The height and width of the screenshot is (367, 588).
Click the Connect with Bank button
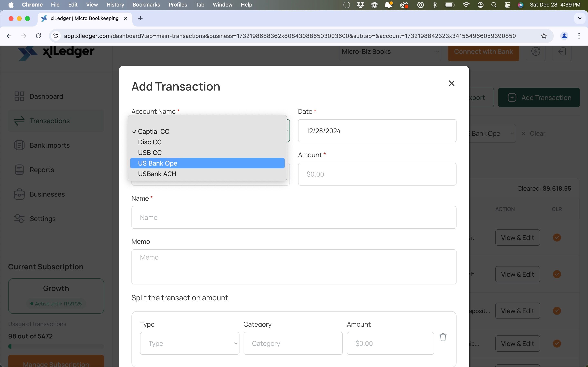(483, 51)
